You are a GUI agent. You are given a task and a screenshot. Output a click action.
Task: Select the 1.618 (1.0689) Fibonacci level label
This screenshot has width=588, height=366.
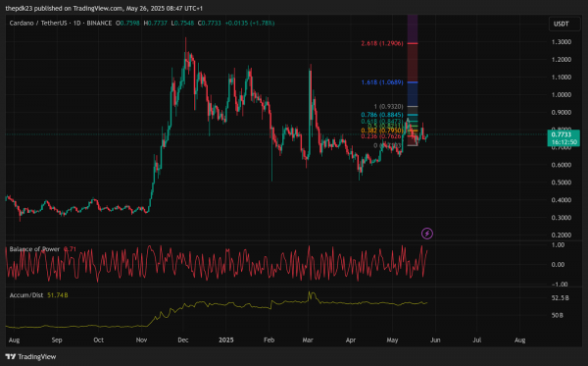(382, 82)
